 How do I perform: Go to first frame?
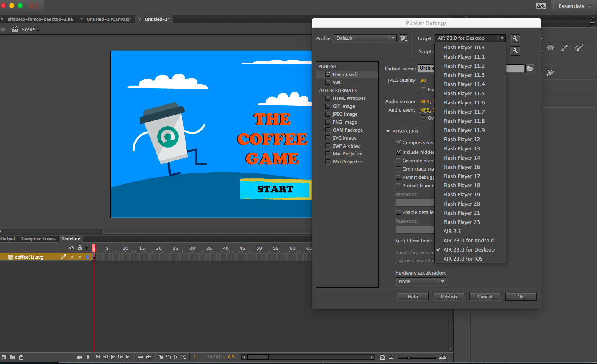[98, 357]
